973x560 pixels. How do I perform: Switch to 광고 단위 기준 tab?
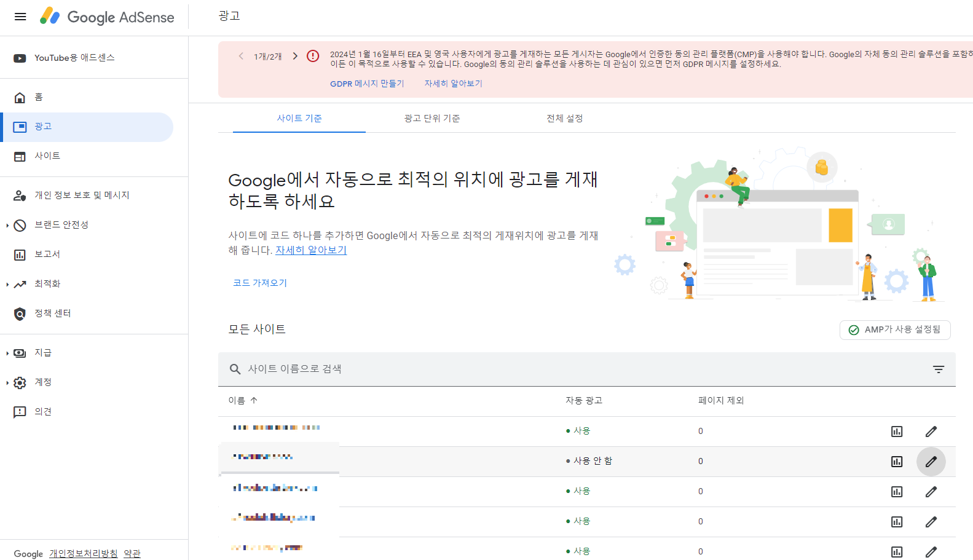coord(432,119)
